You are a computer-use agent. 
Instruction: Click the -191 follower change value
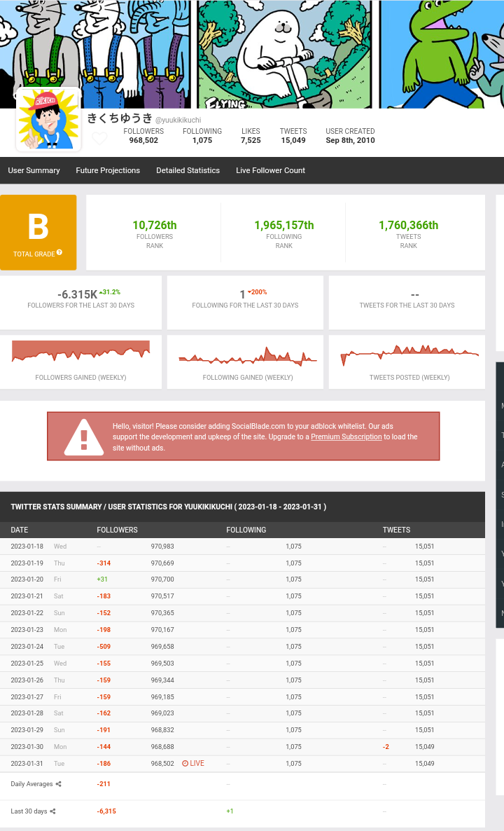point(104,730)
